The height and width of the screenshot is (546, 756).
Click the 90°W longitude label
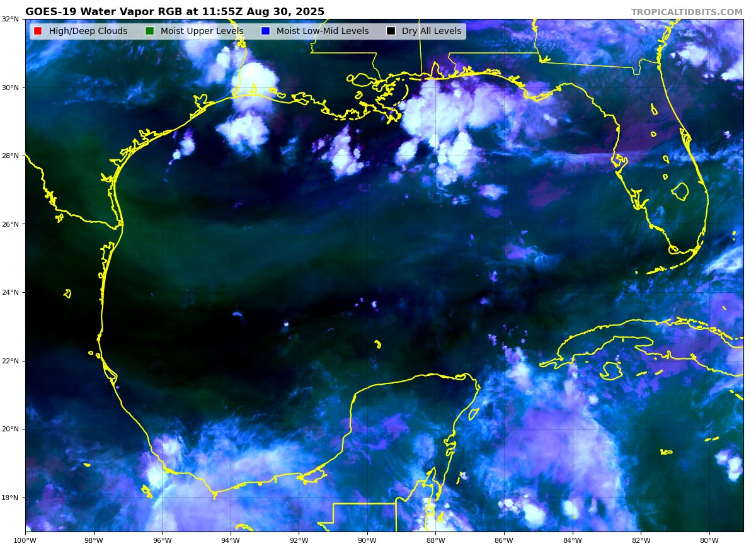[x=367, y=540]
